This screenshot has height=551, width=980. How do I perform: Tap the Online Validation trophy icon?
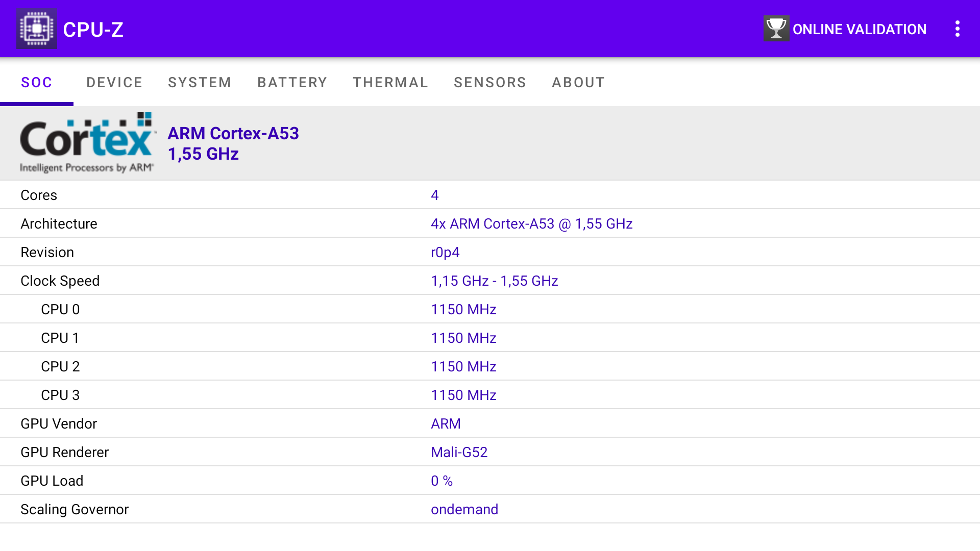pos(776,29)
